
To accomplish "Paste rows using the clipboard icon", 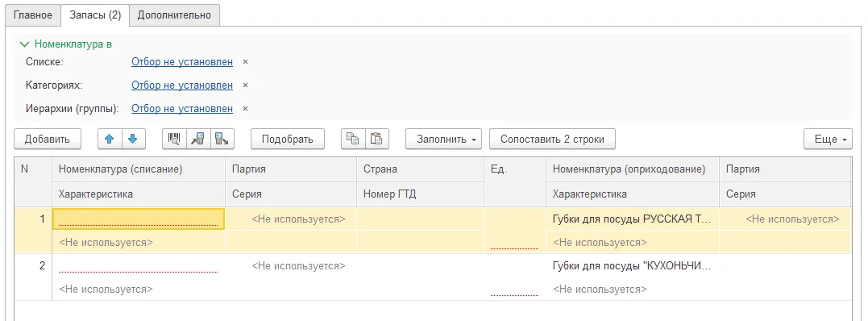I will (376, 140).
